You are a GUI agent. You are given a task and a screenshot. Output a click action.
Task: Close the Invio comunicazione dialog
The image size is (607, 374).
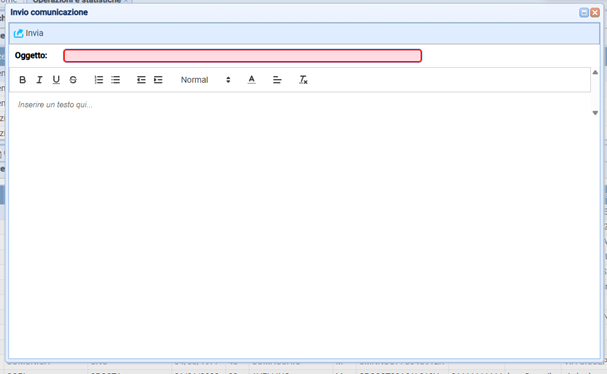[x=595, y=13]
